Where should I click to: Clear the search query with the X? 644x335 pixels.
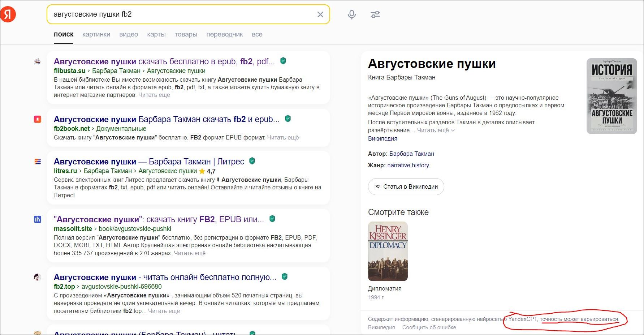click(320, 14)
